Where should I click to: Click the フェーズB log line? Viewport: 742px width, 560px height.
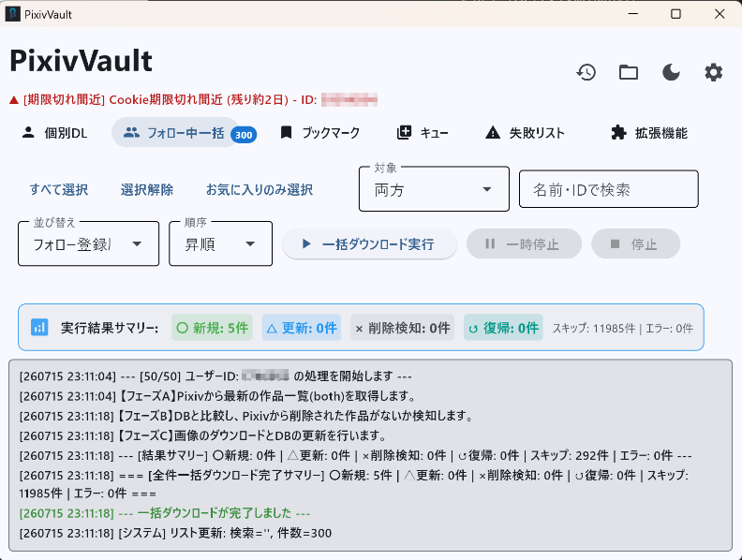pos(247,416)
